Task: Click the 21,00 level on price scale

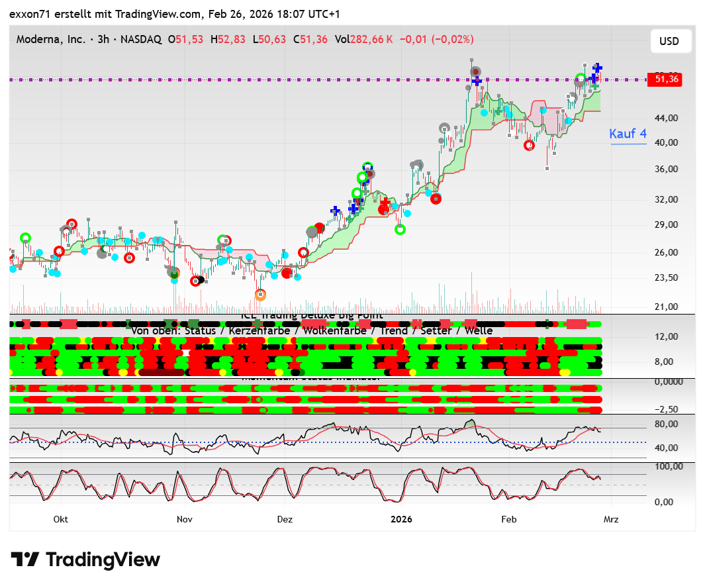Action: pos(665,307)
